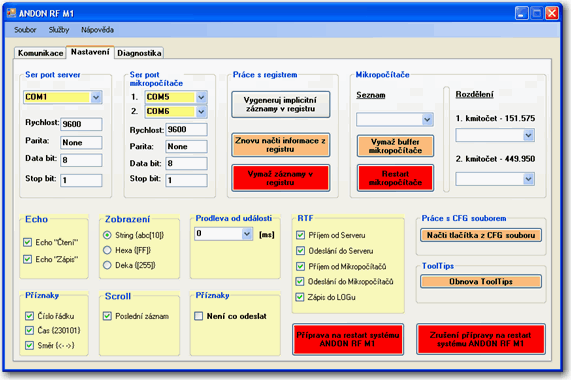Expand the COM5 microcomputer port dropdown
Image resolution: width=571 pixels, height=380 pixels.
click(x=201, y=97)
